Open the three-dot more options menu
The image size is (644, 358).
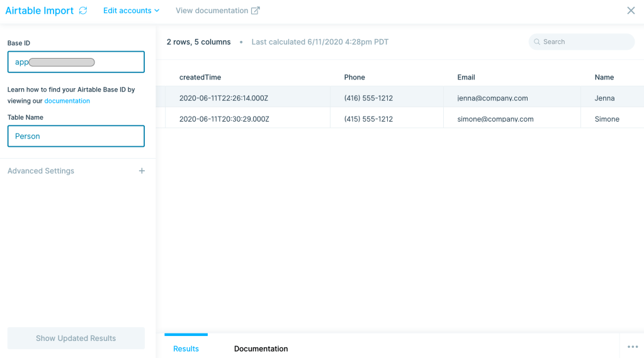pos(633,347)
